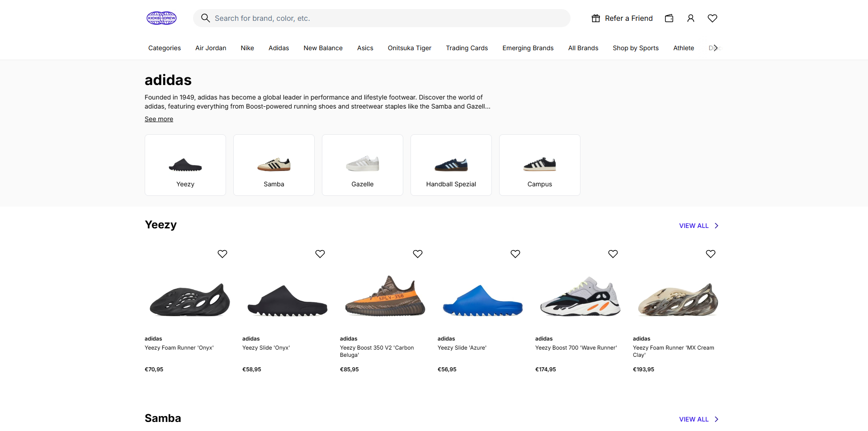Screen dimensions: 868x431
Task: Open blue Yeezy Slide 'Azure' image
Action: click(x=483, y=300)
